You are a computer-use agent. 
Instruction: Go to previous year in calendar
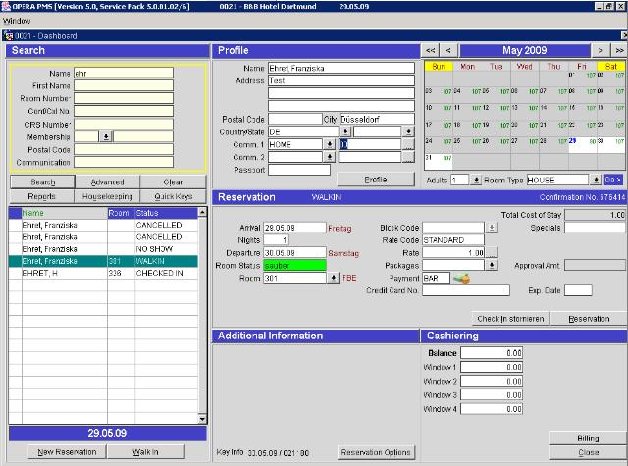[430, 49]
